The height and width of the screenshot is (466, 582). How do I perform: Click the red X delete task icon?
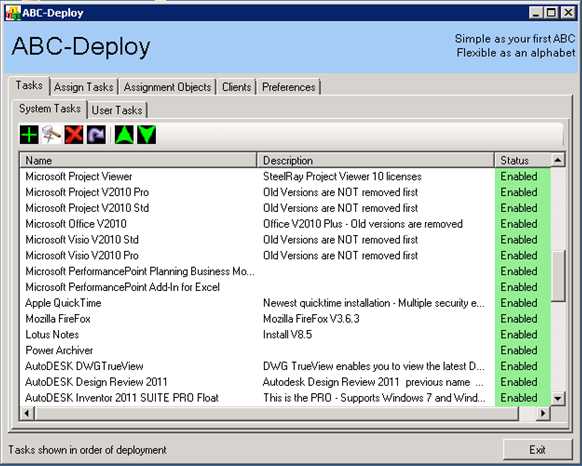coord(74,134)
